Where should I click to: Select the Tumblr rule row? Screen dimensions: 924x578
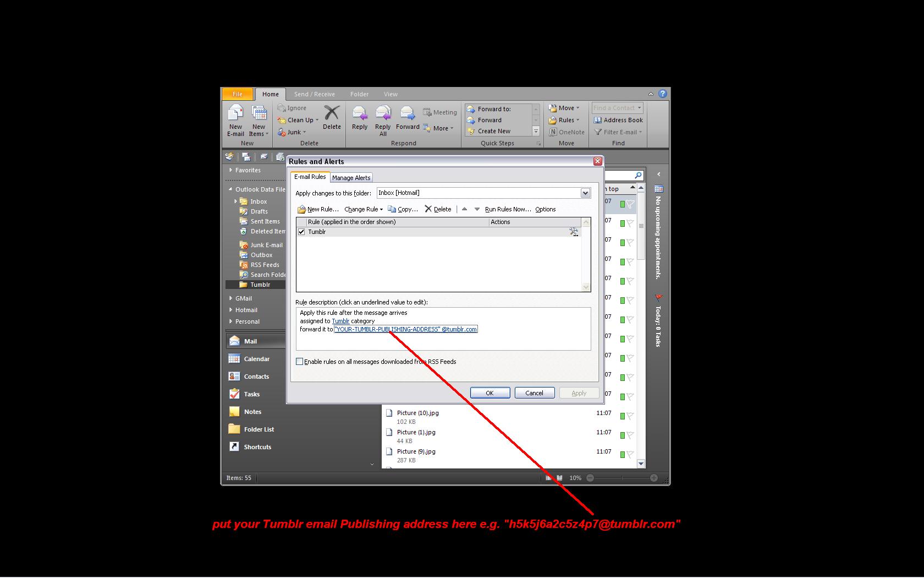point(438,232)
